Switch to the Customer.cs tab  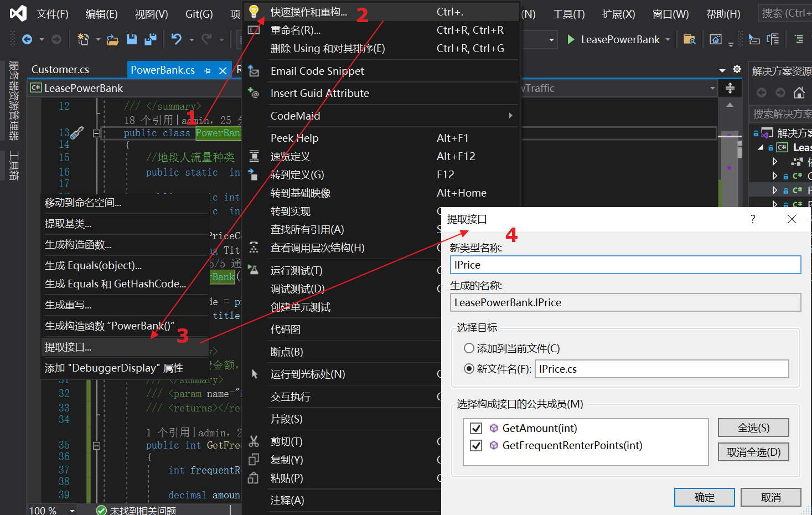(60, 69)
